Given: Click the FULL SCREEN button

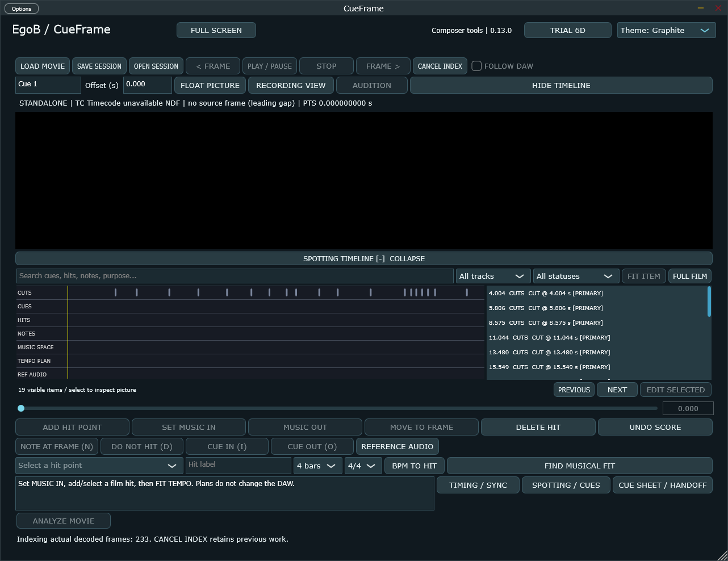Looking at the screenshot, I should click(x=216, y=30).
